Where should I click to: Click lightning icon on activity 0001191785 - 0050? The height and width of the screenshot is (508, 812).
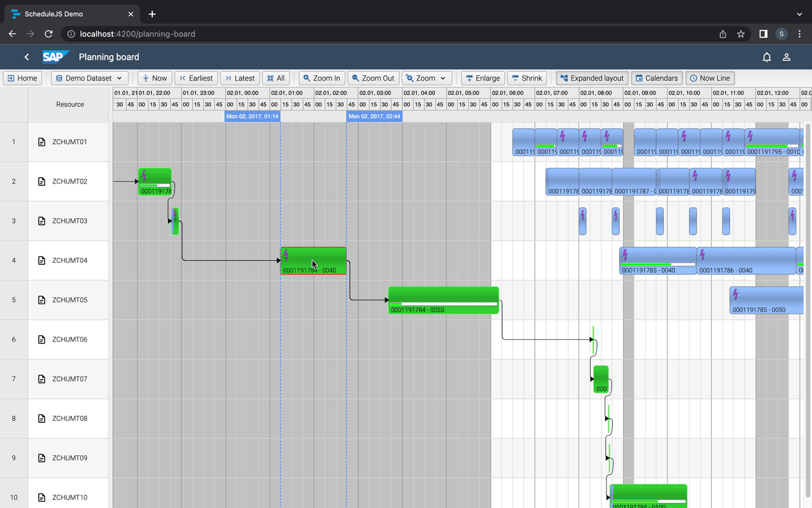pyautogui.click(x=735, y=294)
